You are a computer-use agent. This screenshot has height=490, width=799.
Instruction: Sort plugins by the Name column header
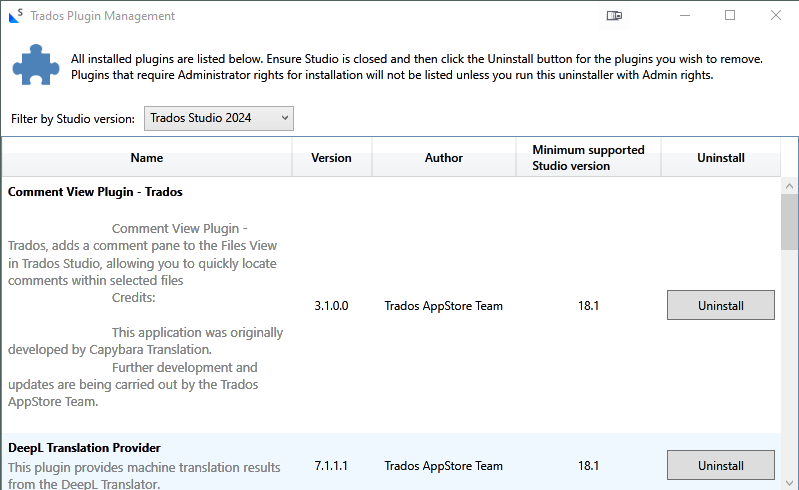pos(147,158)
